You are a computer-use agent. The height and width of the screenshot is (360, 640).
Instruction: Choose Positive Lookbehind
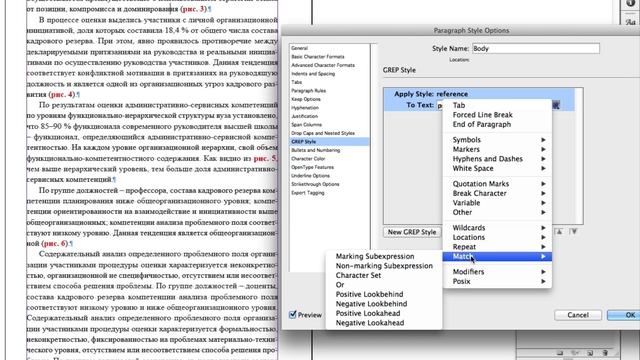point(384,294)
